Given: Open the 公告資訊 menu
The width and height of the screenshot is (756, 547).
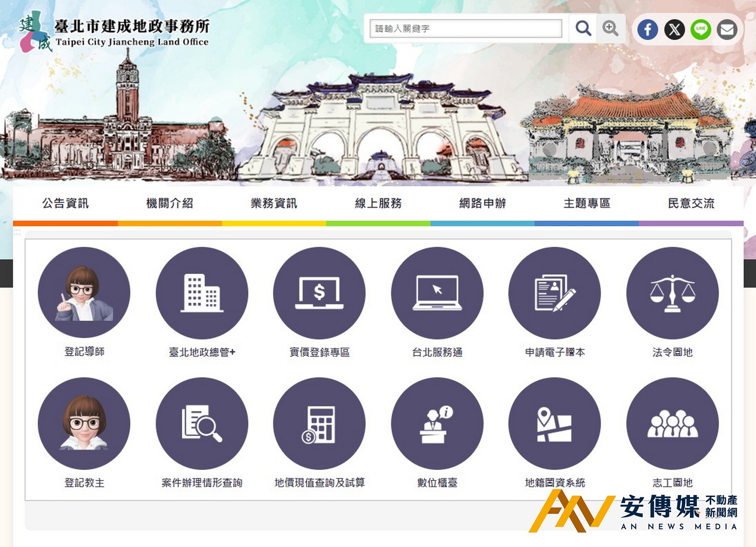Looking at the screenshot, I should (x=65, y=204).
